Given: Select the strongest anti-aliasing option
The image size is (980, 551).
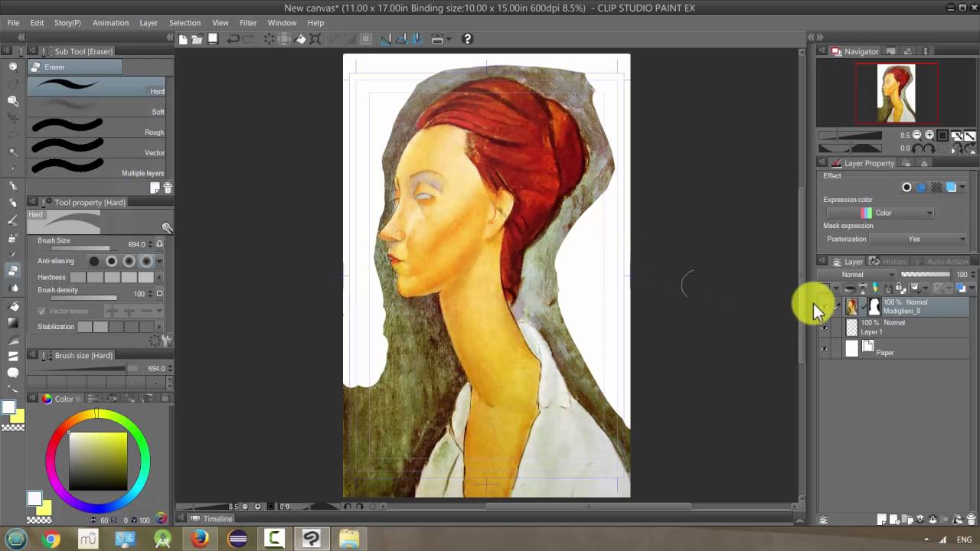Looking at the screenshot, I should click(146, 261).
